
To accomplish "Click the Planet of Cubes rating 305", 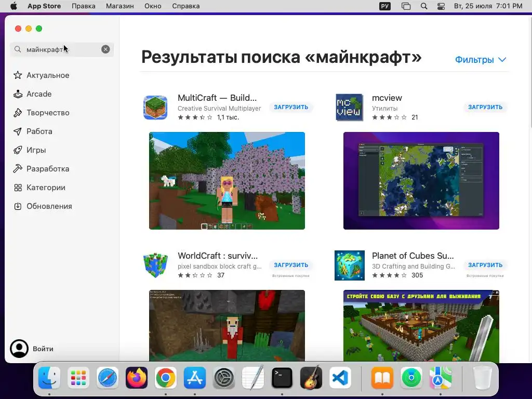I will click(x=397, y=275).
